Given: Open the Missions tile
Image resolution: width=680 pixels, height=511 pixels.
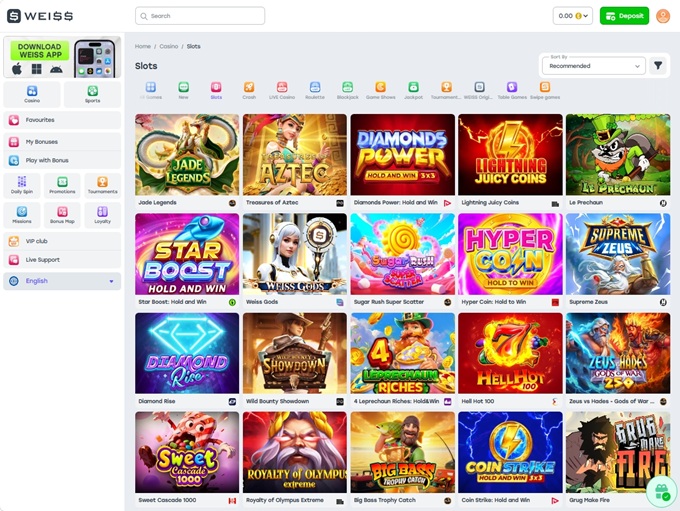Looking at the screenshot, I should (22, 215).
